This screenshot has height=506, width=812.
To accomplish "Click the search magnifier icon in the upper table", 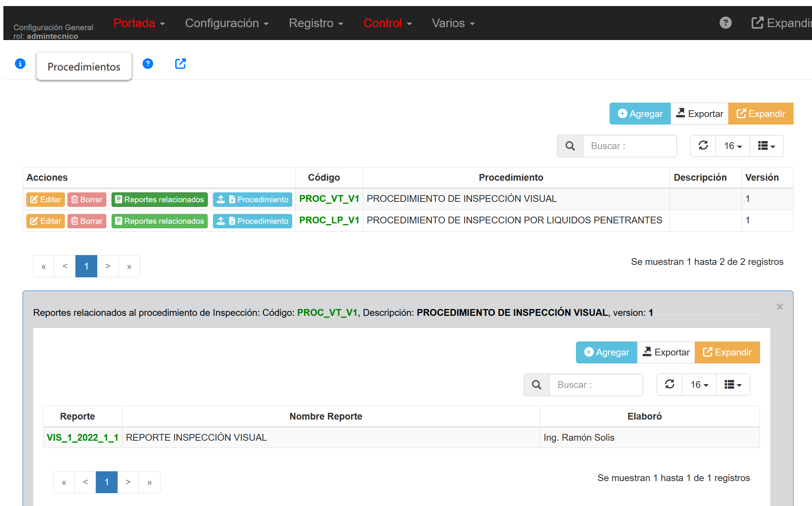I will [x=570, y=146].
